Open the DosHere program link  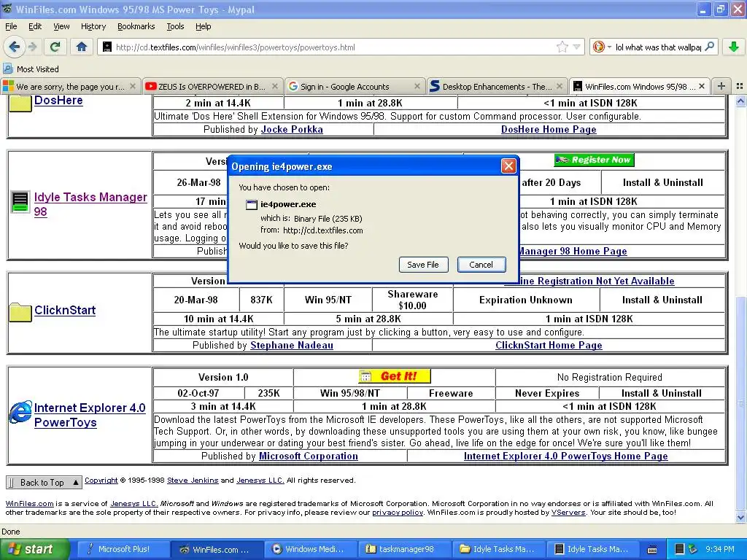pyautogui.click(x=58, y=101)
